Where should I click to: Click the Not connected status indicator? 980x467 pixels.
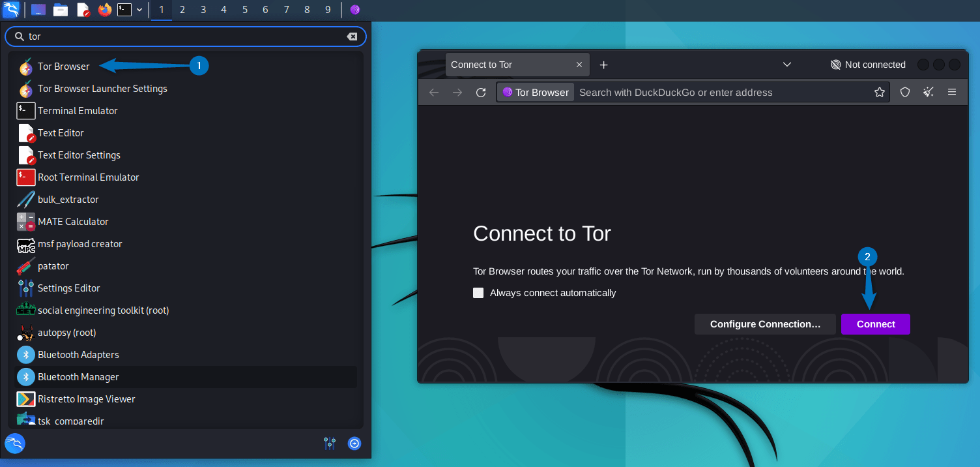click(x=868, y=65)
